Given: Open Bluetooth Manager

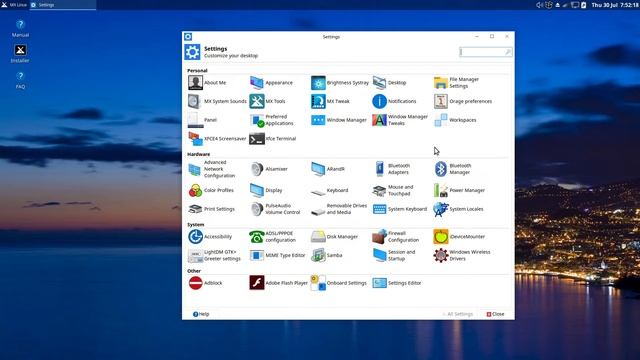Looking at the screenshot, I should pyautogui.click(x=453, y=169).
